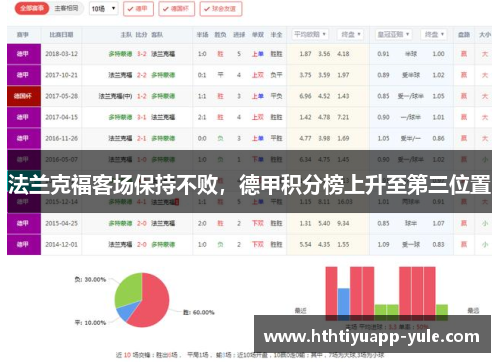Click the 半场 column header
This screenshot has height=362, width=500.
[x=202, y=35]
